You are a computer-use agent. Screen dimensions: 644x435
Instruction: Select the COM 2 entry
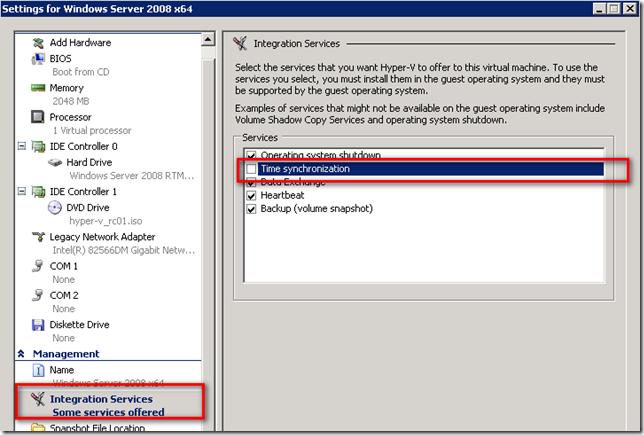tap(64, 295)
